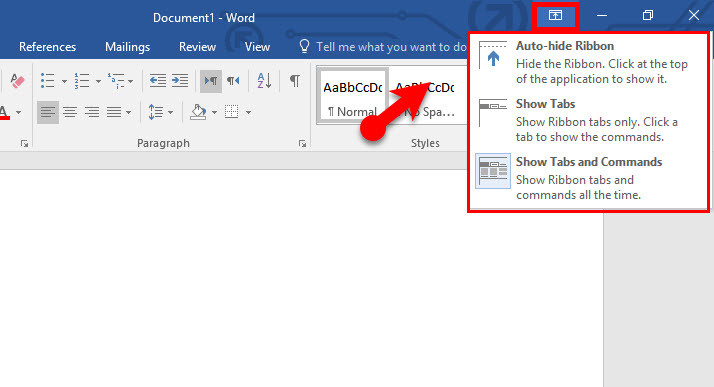
Task: Expand justify options dropdown arrow
Action: 128,112
